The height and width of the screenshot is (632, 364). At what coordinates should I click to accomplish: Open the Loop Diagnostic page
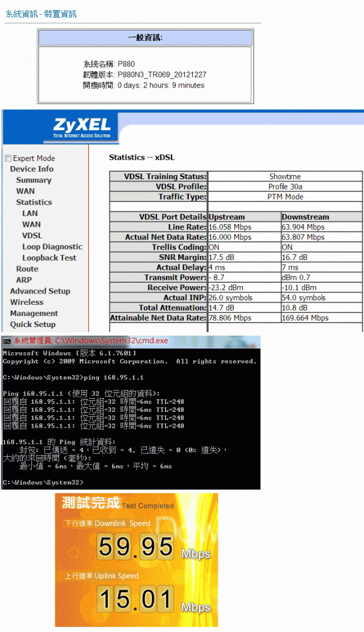52,247
